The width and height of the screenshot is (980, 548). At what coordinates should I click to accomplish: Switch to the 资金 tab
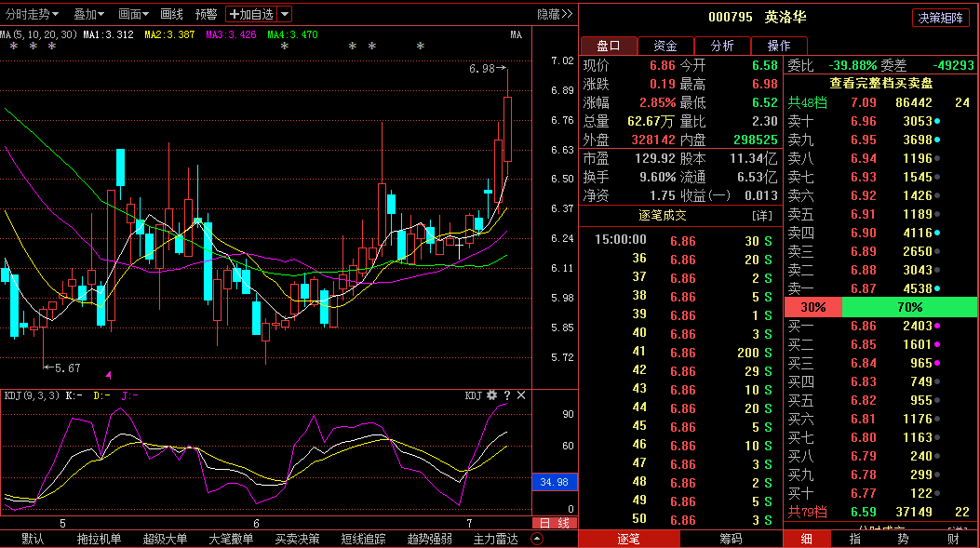[665, 46]
